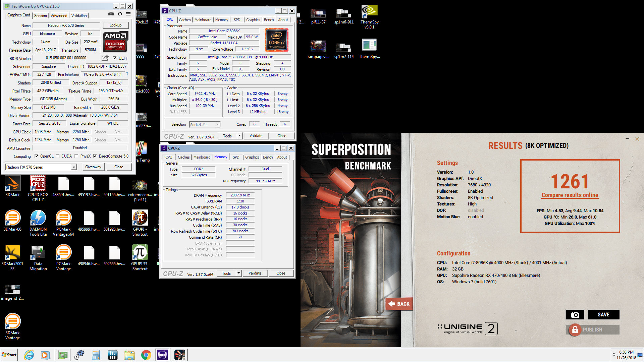Select the 488691.hw... file on desktop
Screen dimensions: 644x362
click(x=63, y=186)
